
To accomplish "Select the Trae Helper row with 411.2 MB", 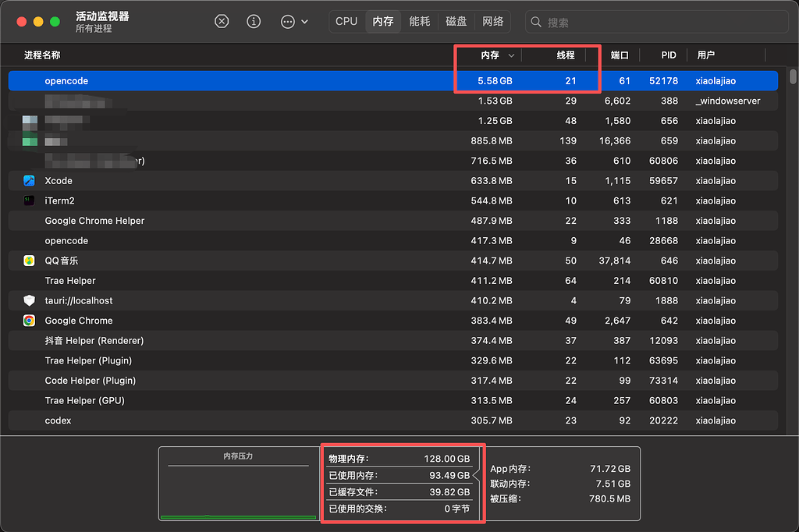I will point(393,281).
